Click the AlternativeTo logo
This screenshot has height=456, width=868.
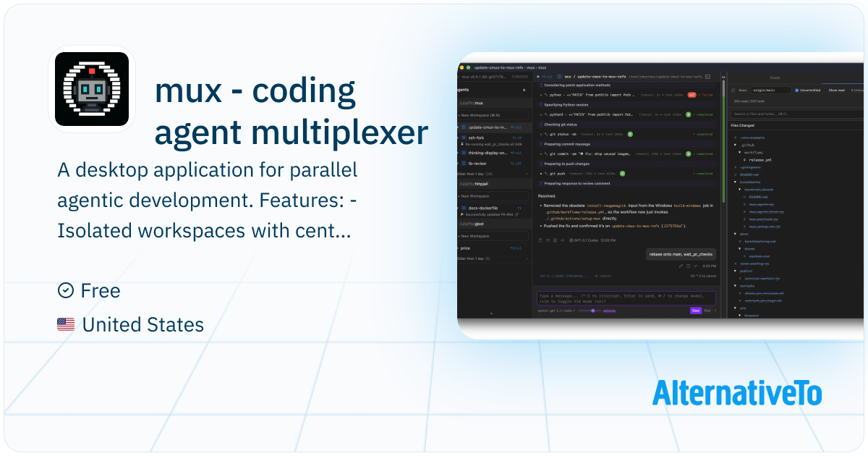[x=737, y=392]
